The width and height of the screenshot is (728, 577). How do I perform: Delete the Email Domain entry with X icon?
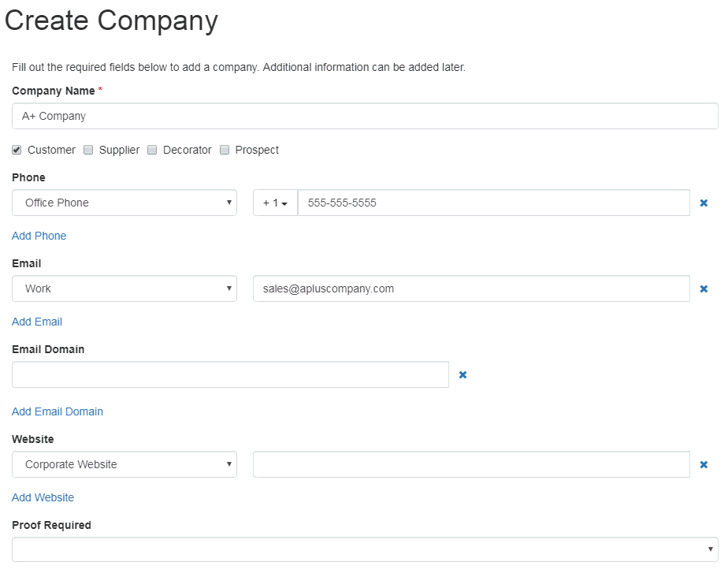(462, 375)
